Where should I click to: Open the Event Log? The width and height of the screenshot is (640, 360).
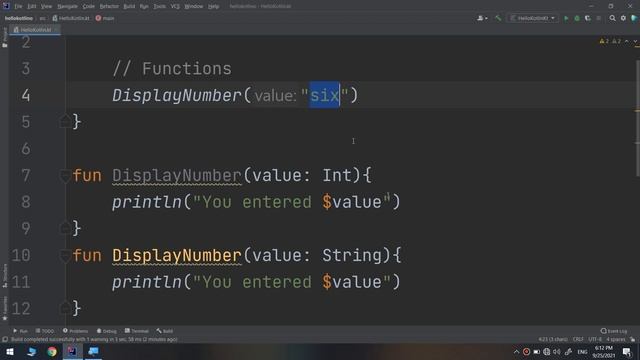(x=614, y=331)
